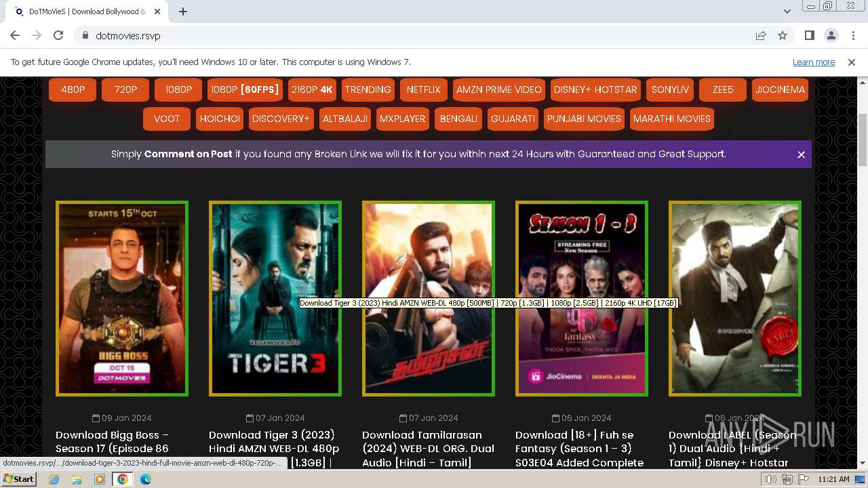Bookmark this tab with the star

pos(783,35)
